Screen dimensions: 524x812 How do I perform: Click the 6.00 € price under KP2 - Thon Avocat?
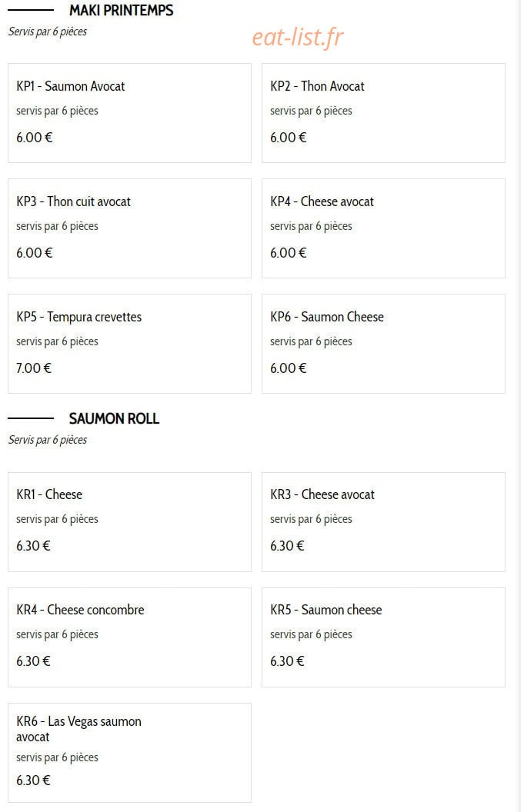click(x=289, y=138)
